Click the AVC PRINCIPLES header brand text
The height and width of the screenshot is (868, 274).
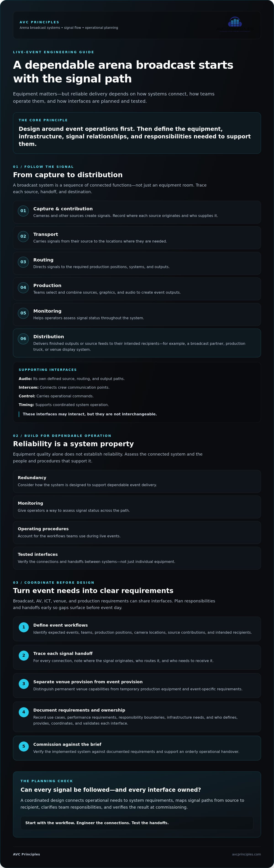[40, 22]
